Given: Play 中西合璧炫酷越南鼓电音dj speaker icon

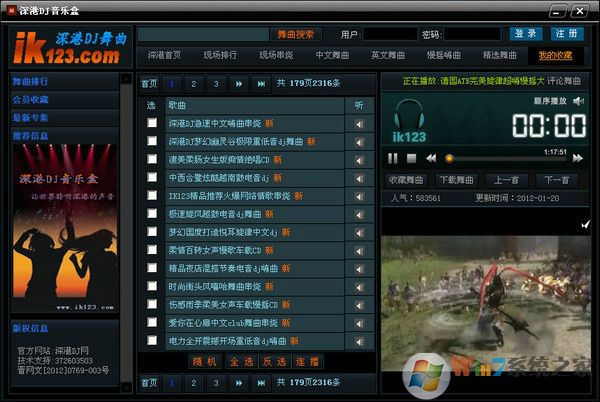Looking at the screenshot, I should (x=359, y=179).
